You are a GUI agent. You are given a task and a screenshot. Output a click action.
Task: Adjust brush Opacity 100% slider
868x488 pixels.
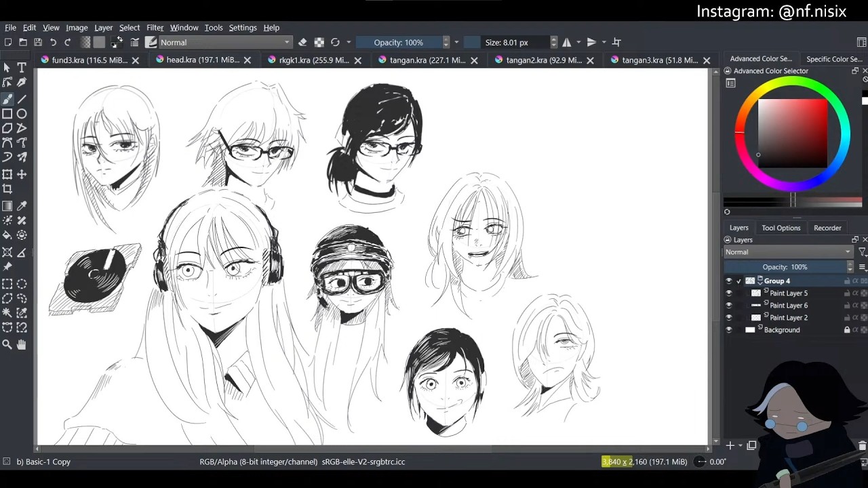pyautogui.click(x=398, y=42)
